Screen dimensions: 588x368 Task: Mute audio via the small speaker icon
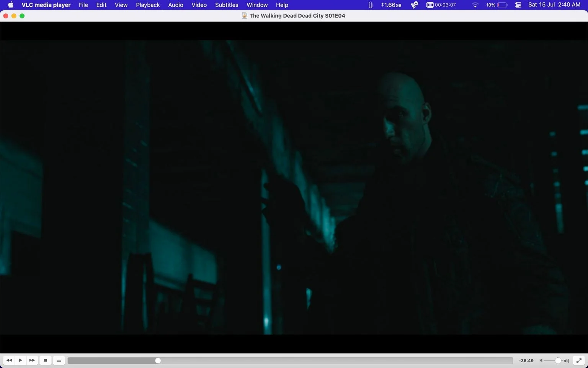541,361
